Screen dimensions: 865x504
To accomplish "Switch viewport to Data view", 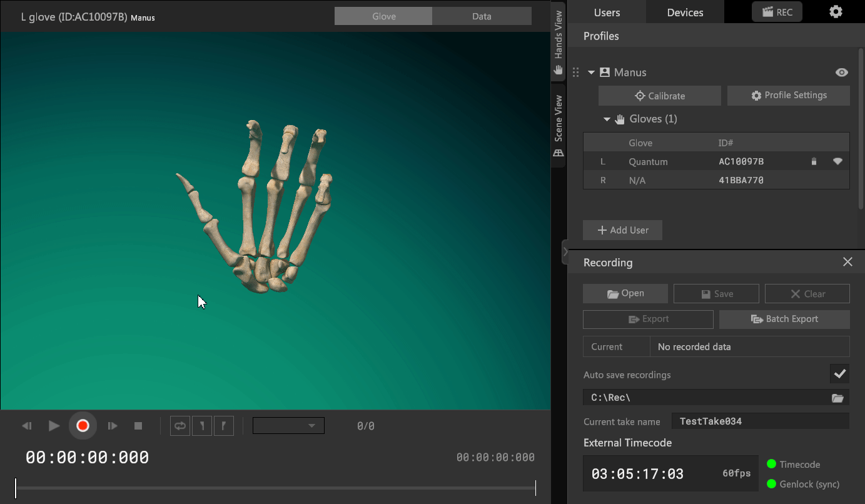I will pos(481,16).
